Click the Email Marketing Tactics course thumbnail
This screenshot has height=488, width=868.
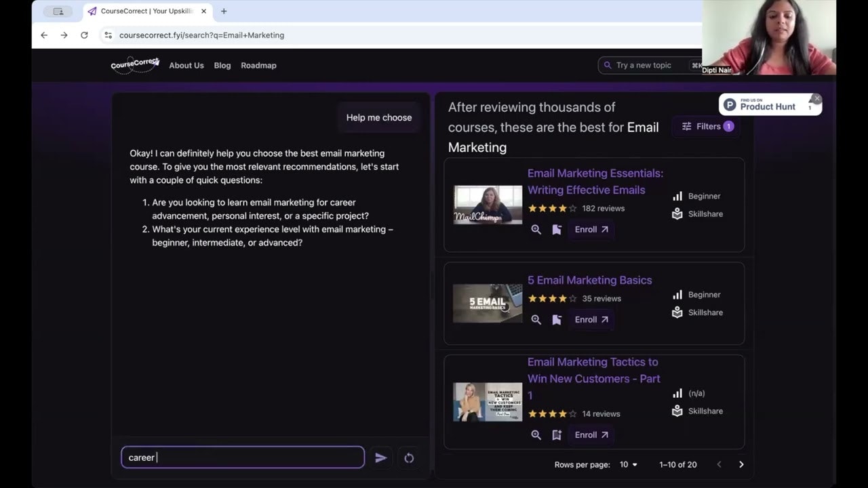click(x=488, y=402)
